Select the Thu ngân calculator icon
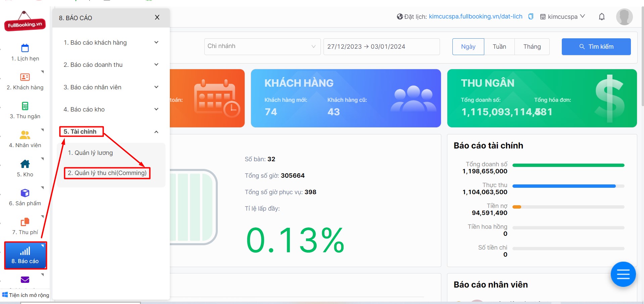 click(x=25, y=106)
